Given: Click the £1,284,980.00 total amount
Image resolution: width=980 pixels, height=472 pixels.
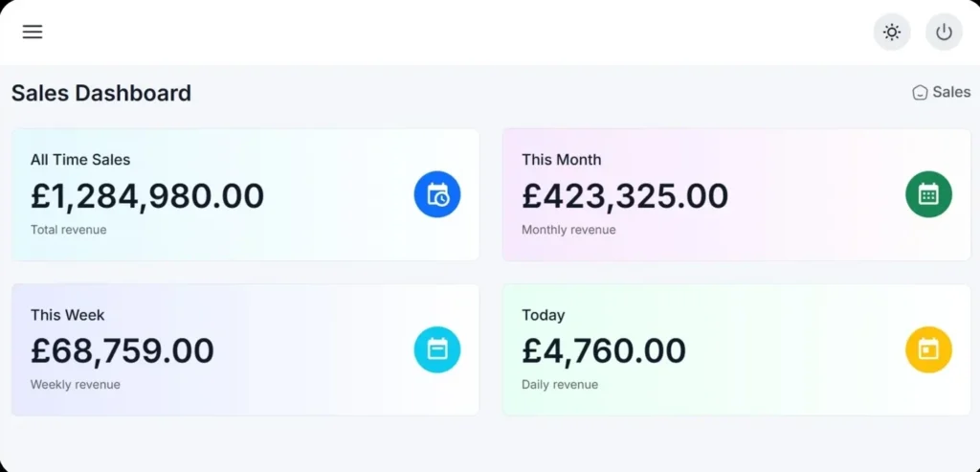Looking at the screenshot, I should click(x=147, y=196).
